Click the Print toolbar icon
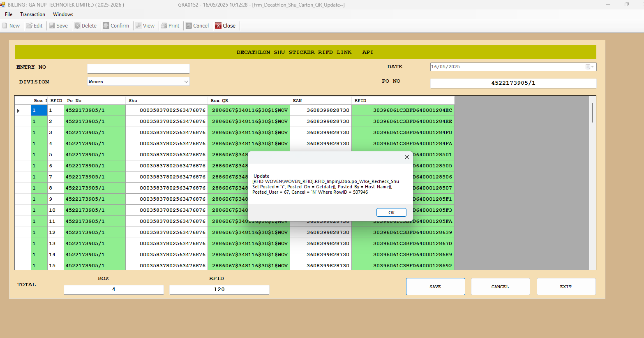This screenshot has height=338, width=644. [x=164, y=25]
